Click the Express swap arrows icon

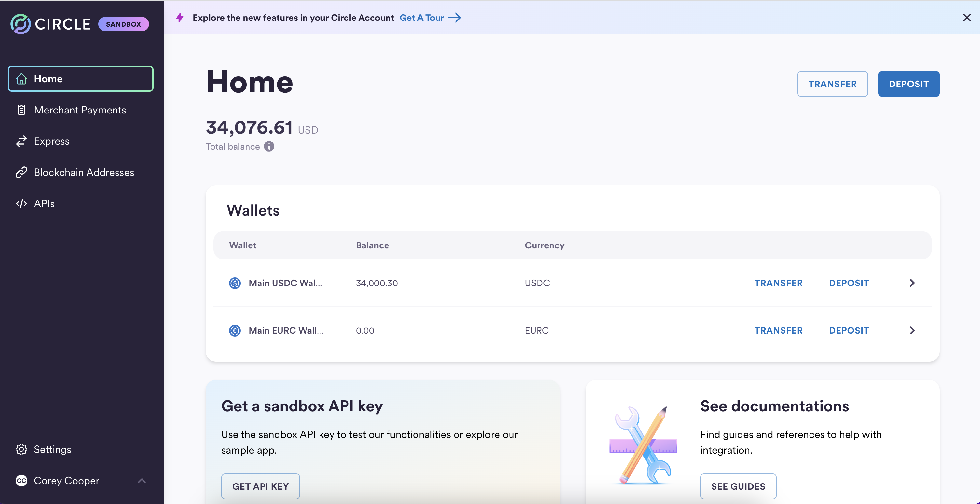pos(21,141)
